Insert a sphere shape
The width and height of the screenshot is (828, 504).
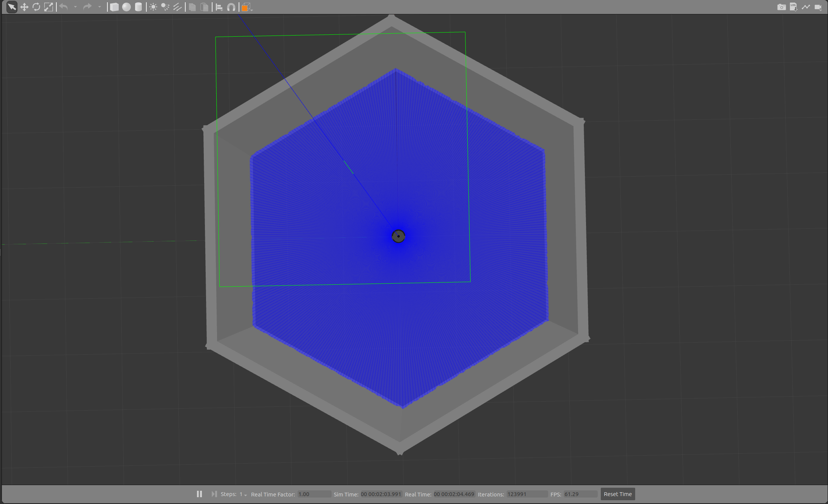[126, 6]
